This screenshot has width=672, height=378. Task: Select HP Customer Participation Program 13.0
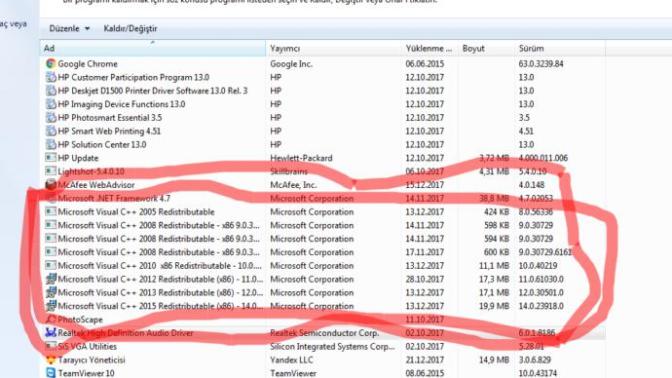(133, 77)
